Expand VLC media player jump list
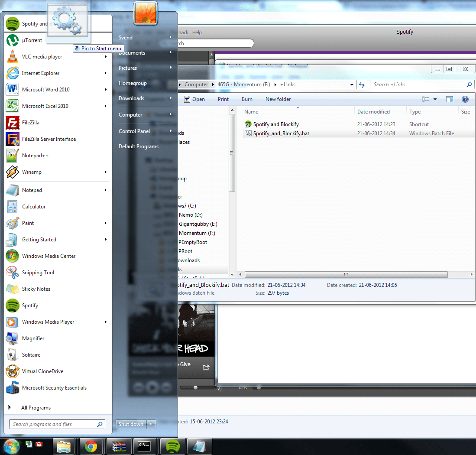 (105, 57)
